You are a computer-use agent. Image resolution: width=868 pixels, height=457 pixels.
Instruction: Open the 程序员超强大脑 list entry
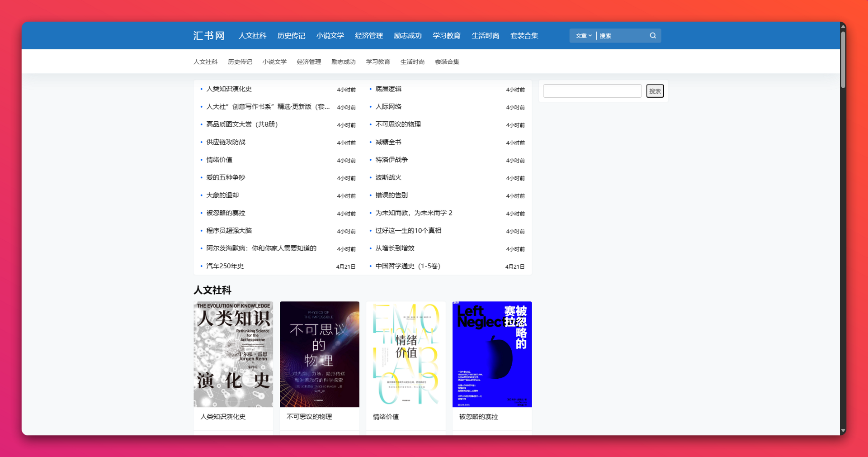229,231
